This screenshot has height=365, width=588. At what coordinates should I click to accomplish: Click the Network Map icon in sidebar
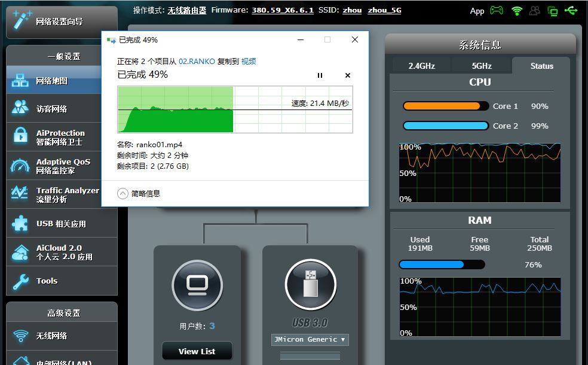[20, 81]
